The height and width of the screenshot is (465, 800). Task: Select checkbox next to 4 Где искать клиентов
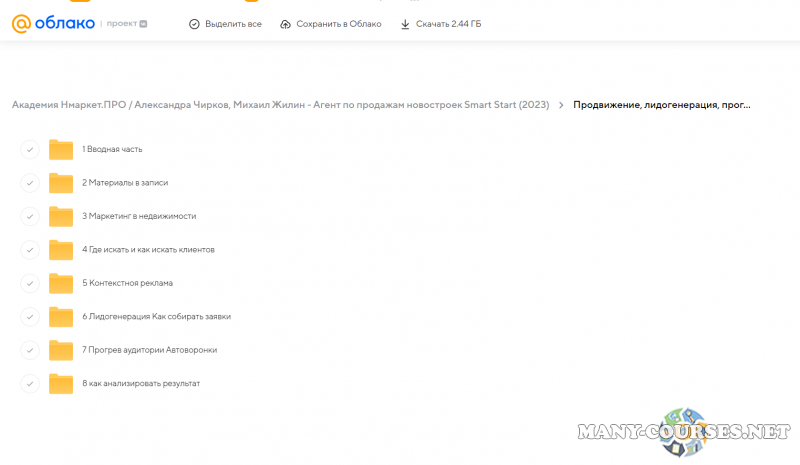click(30, 250)
